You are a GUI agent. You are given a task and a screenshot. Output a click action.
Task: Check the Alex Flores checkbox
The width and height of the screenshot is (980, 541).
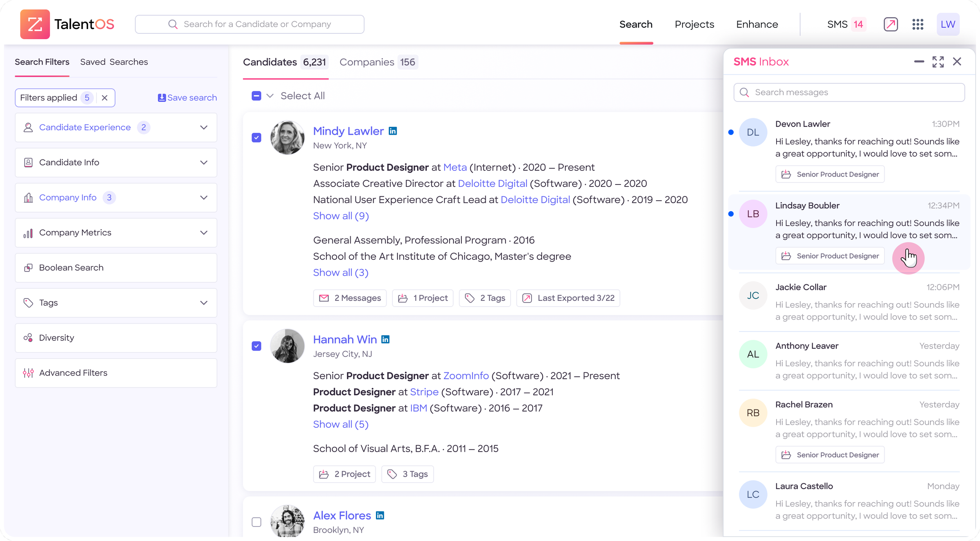point(256,522)
